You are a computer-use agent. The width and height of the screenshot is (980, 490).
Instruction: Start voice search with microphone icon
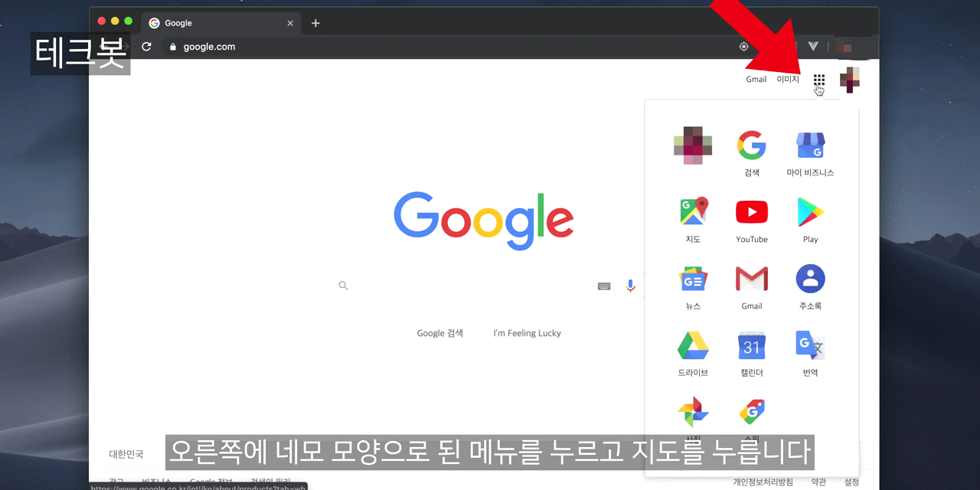pyautogui.click(x=630, y=286)
